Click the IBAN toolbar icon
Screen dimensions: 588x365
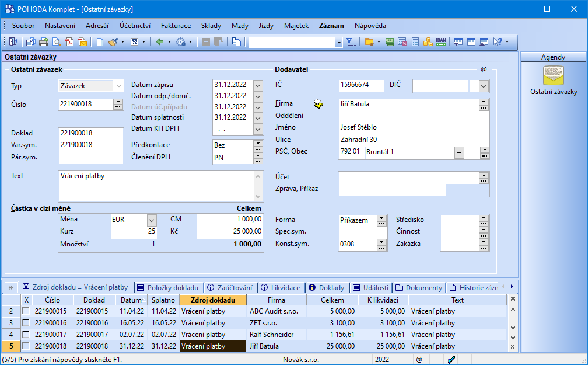pyautogui.click(x=441, y=41)
